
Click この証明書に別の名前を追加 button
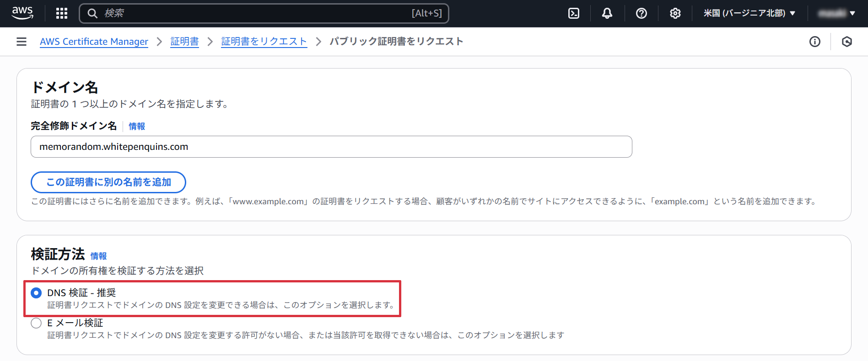tap(108, 182)
